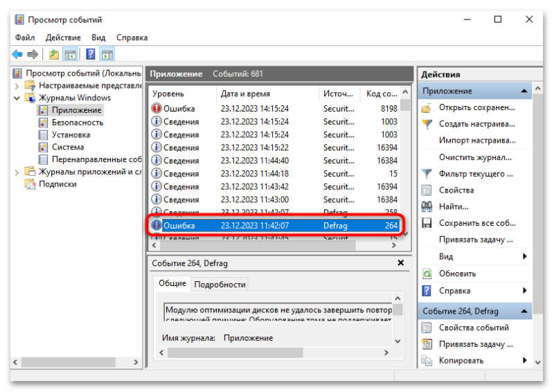Collapse the Windows Logs tree node
The image size is (554, 392).
17,98
